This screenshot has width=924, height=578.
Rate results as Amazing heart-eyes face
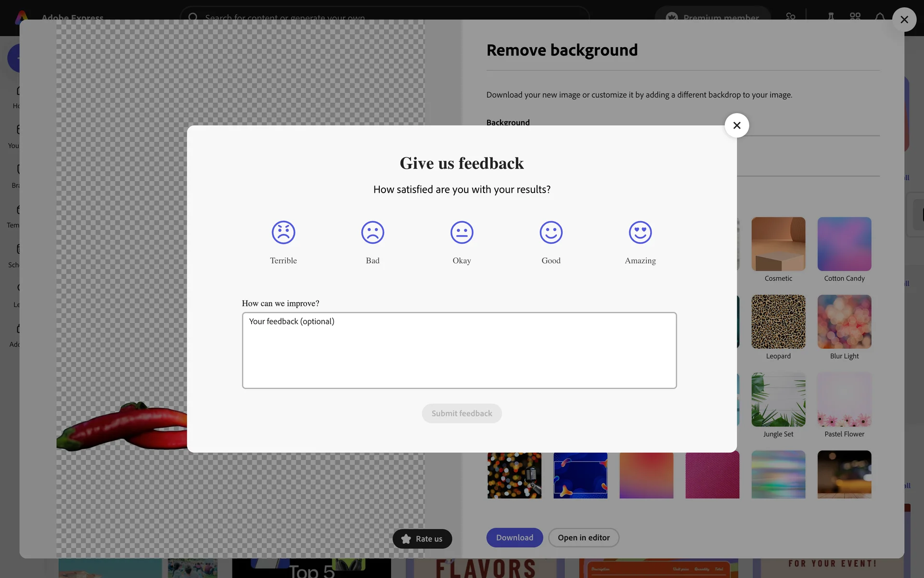click(640, 233)
